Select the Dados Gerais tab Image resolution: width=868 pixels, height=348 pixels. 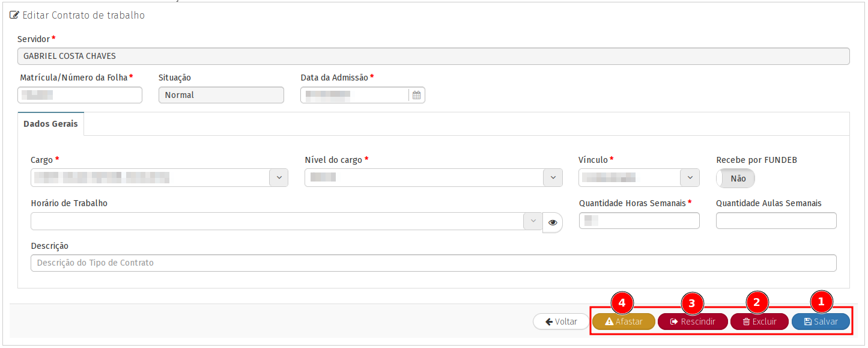tap(51, 123)
